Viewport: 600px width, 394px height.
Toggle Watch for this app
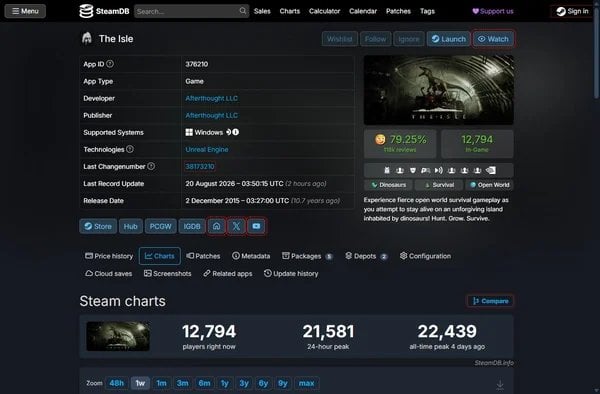tap(494, 39)
